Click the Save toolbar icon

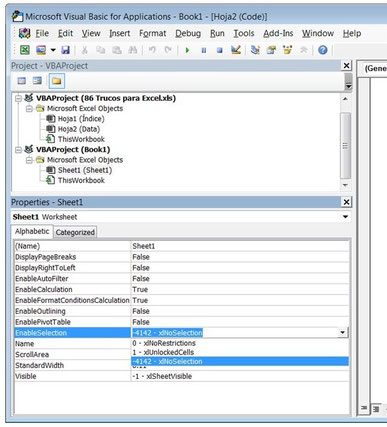coord(65,50)
